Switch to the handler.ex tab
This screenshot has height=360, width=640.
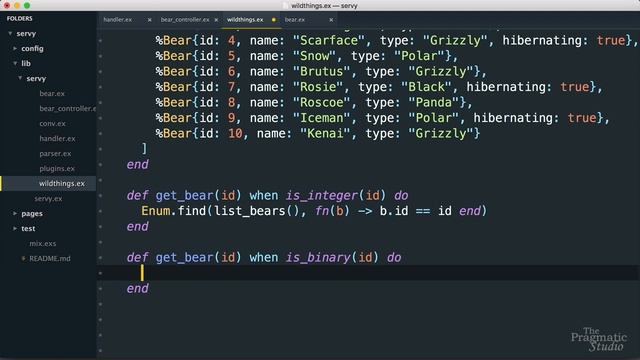pyautogui.click(x=118, y=20)
